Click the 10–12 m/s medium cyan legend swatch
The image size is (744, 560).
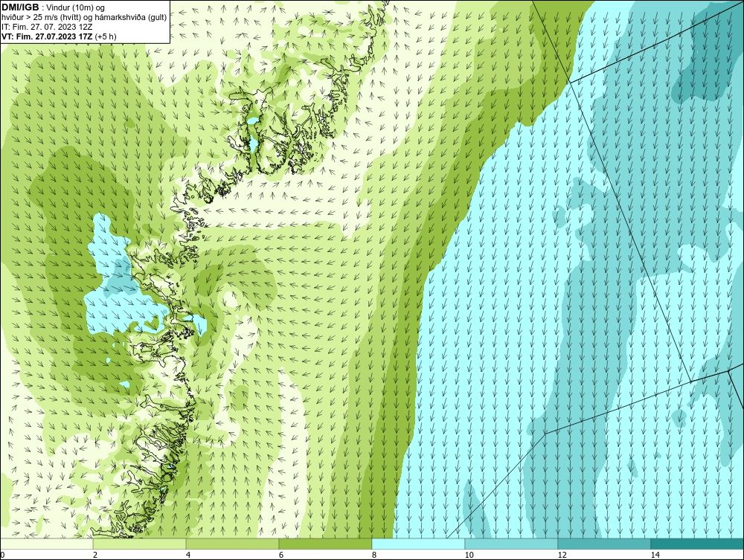512,544
